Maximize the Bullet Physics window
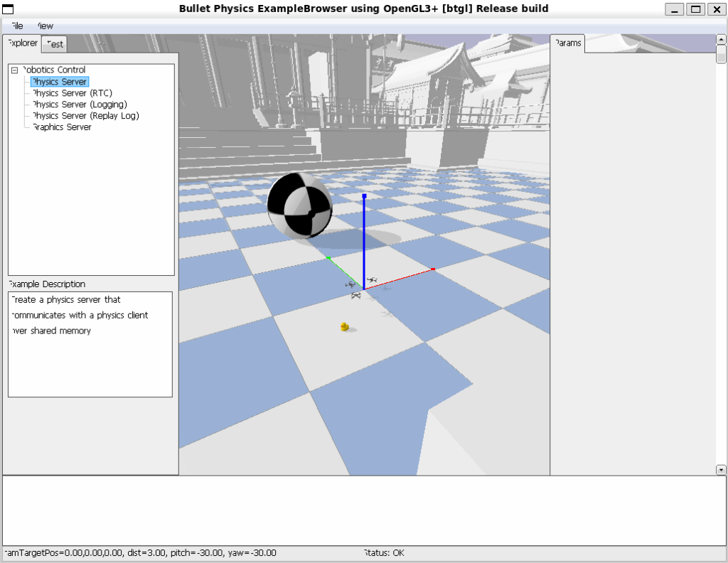 696,9
